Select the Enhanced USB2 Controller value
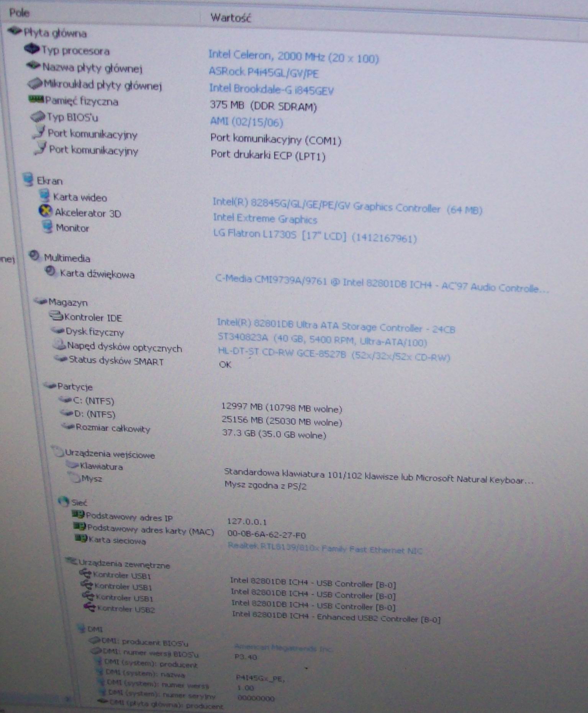The width and height of the screenshot is (588, 713). [x=336, y=616]
